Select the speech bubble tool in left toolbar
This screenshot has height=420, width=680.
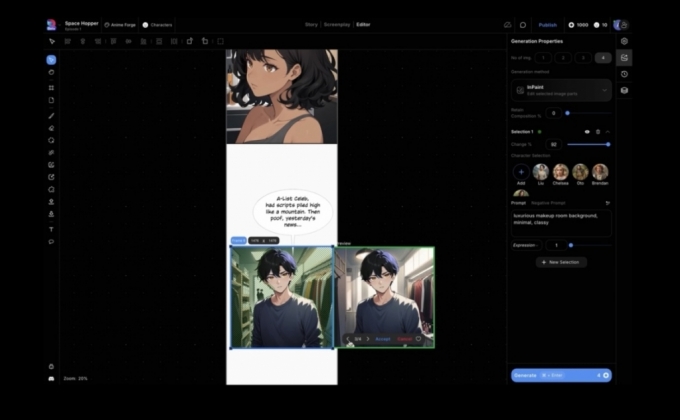coord(51,241)
